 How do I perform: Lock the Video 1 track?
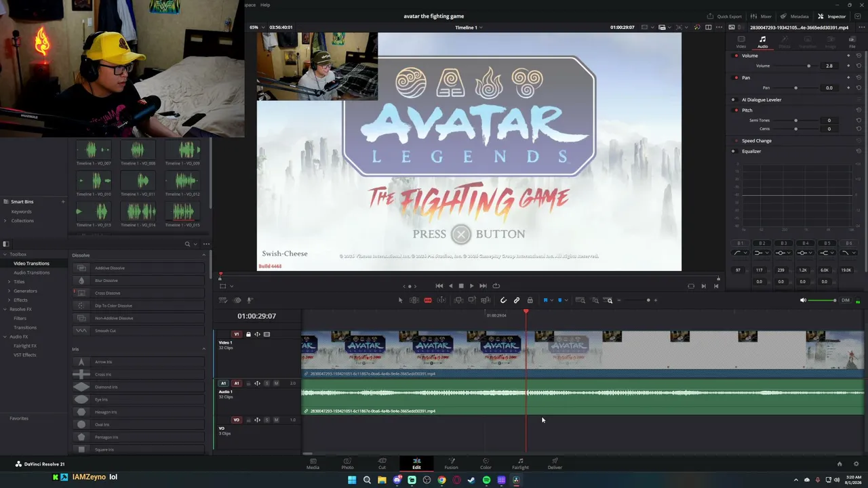[x=248, y=334]
